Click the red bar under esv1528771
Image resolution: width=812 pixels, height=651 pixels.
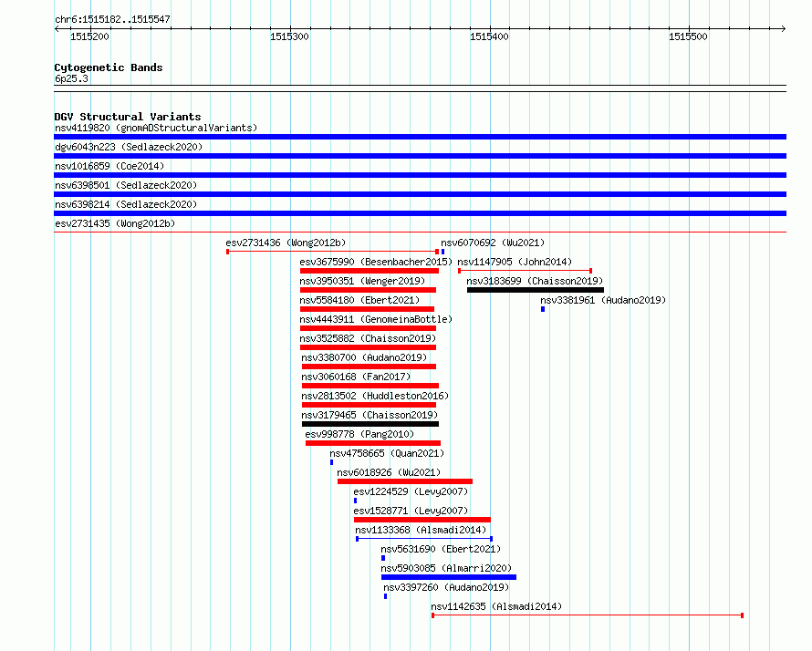(x=422, y=520)
